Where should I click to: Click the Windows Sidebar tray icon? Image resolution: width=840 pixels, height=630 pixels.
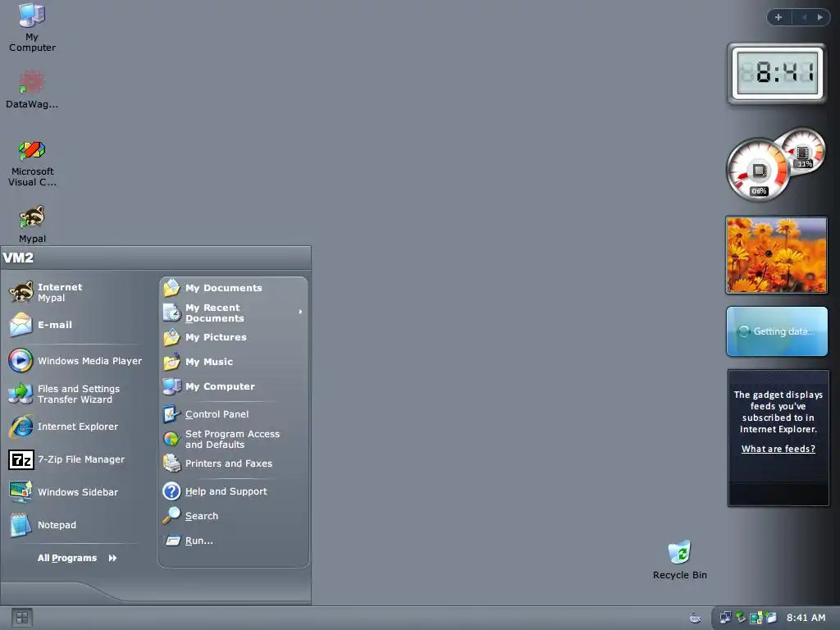coord(771,618)
